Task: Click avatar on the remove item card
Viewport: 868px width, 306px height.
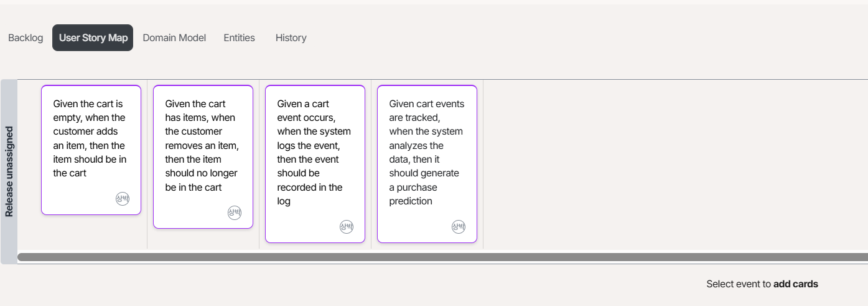Action: [x=234, y=213]
